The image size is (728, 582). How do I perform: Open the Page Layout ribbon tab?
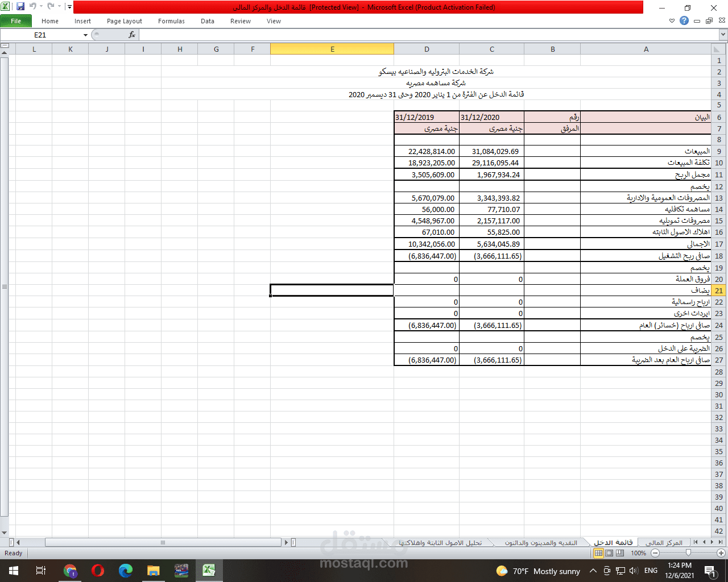[125, 21]
